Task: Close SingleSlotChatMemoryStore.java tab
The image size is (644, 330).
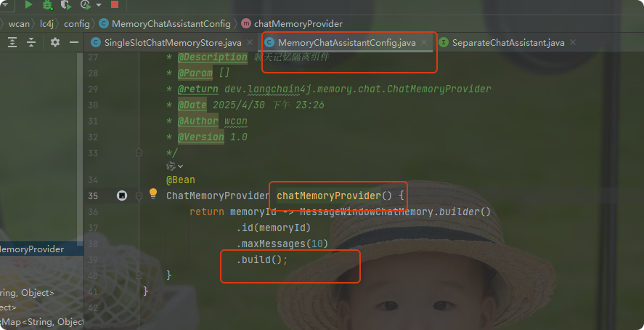Action: tap(250, 42)
